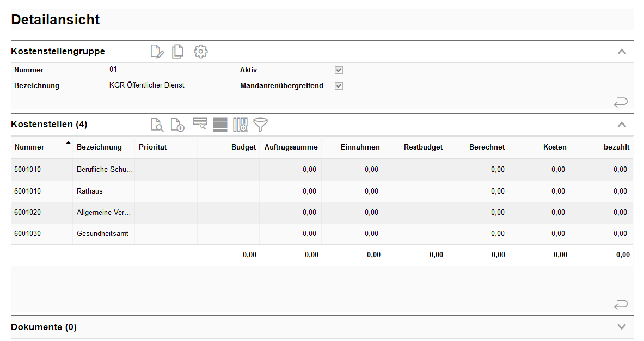Click the row selection cursor icon
Screen dimensions: 644x341
200,124
